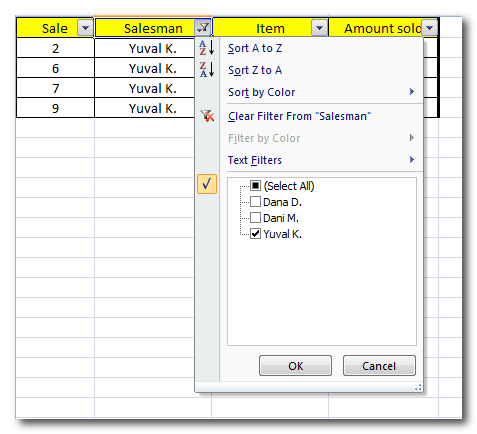Select the Yuval K. cell in sale 7 row

click(145, 88)
